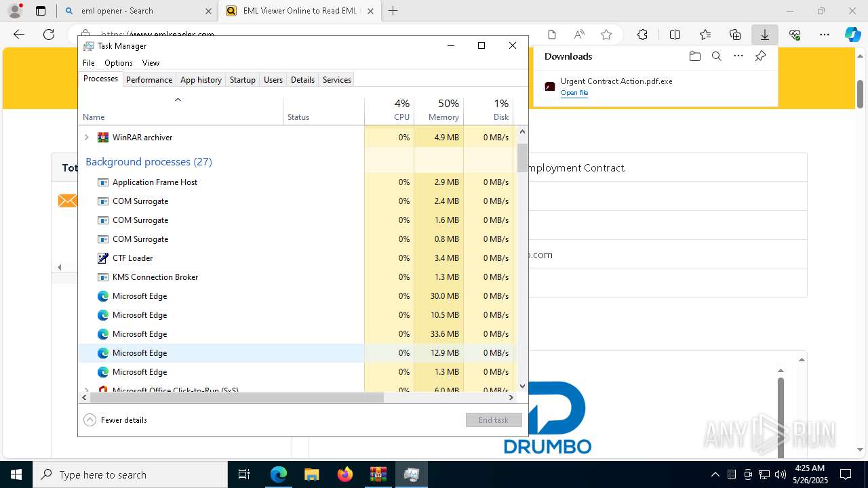Open the Edge profile icon
This screenshot has width=868, height=488.
pos(14,11)
